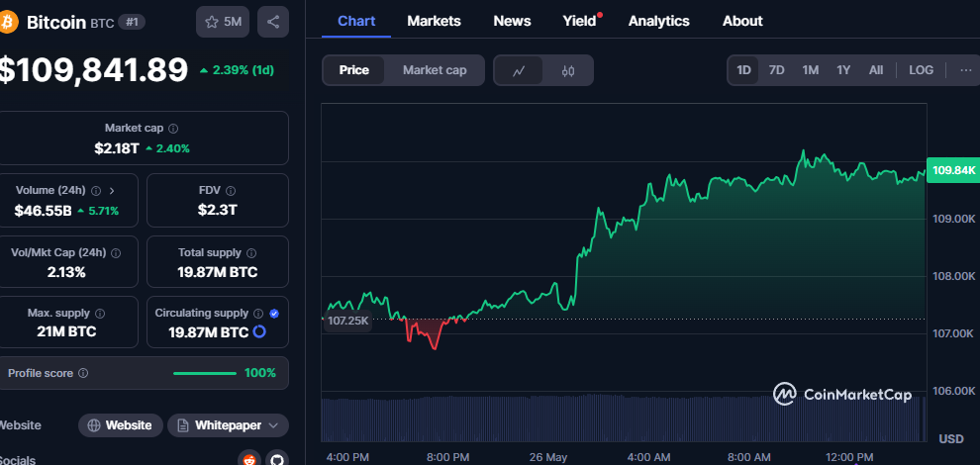Click the #1 rank badge
The height and width of the screenshot is (465, 980).
click(x=132, y=23)
